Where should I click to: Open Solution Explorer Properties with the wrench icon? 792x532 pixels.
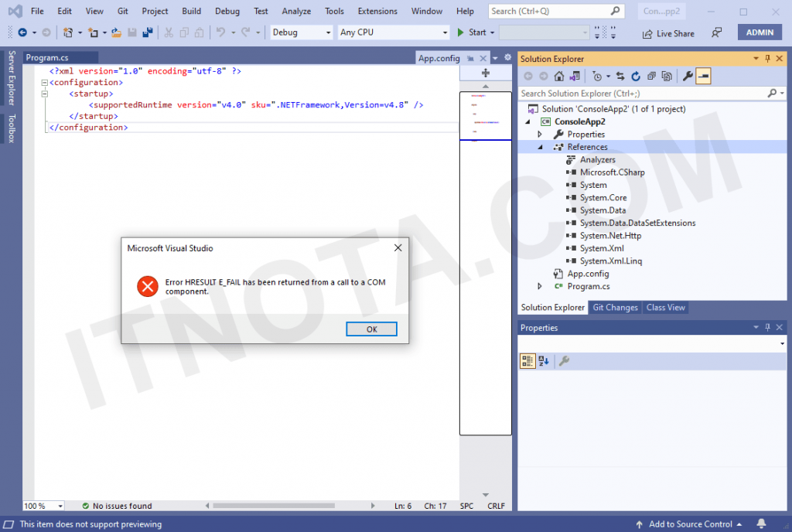click(x=688, y=76)
